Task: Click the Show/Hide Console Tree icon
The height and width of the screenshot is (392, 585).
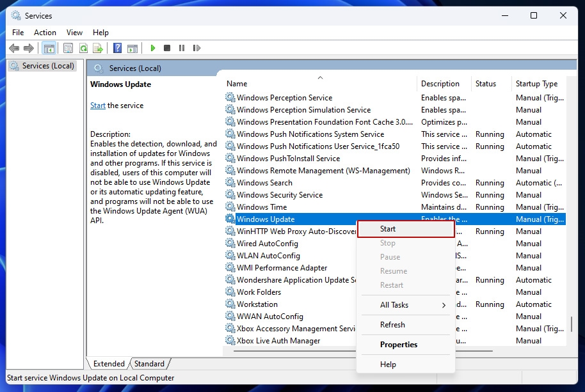Action: pyautogui.click(x=48, y=47)
